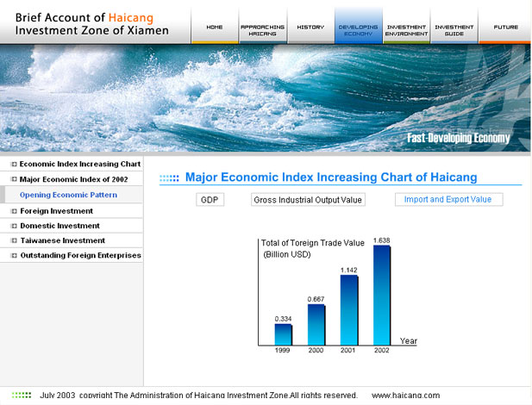Click the plus icon beside Major Economic Index of 2002
This screenshot has width=532, height=405.
pos(13,179)
